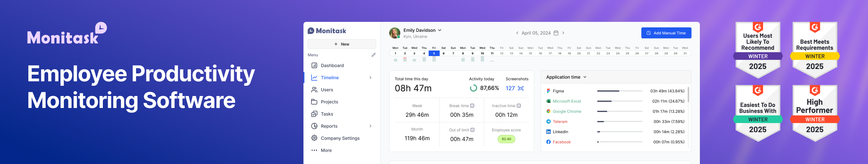Select Wednesday 10 in the day strip
Screen dimensions: 868x164
coord(482,53)
